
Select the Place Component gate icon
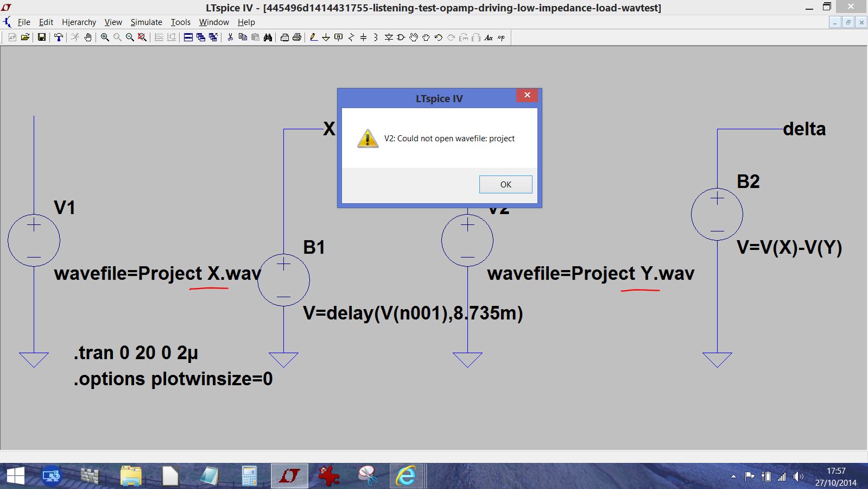click(x=401, y=37)
